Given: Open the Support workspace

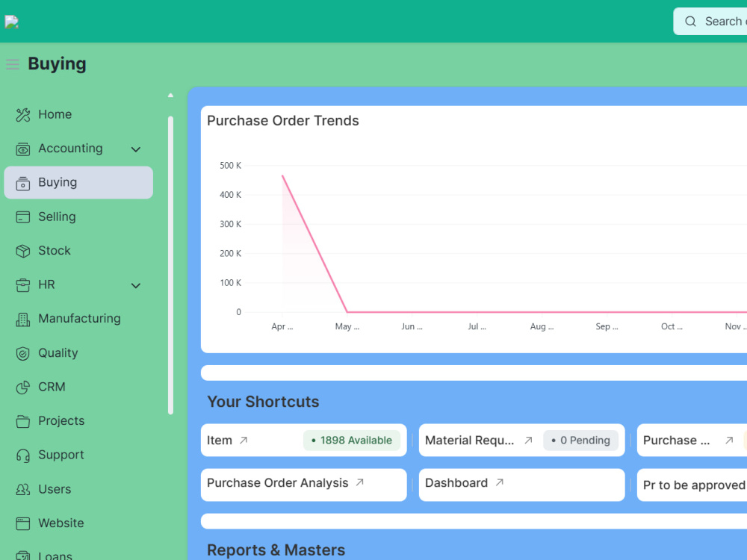Looking at the screenshot, I should tap(78, 455).
